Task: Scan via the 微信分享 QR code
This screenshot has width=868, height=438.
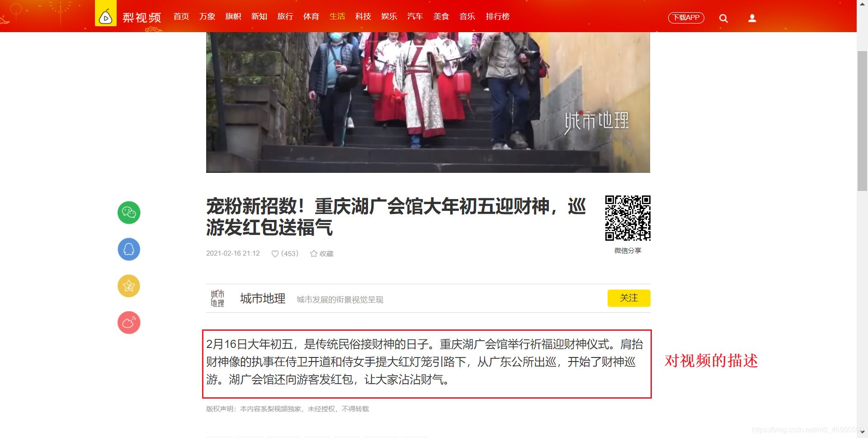Action: tap(627, 219)
